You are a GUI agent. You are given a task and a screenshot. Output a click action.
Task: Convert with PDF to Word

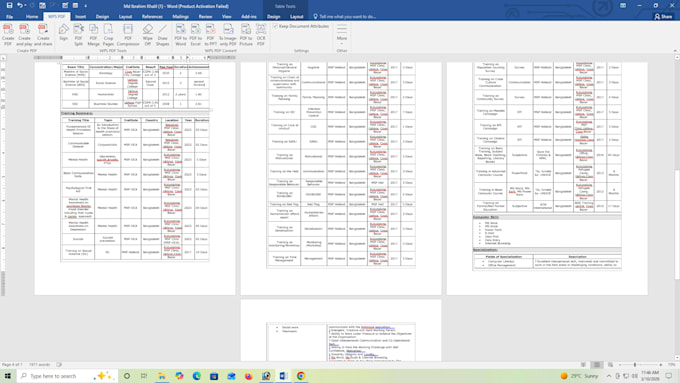pos(180,35)
